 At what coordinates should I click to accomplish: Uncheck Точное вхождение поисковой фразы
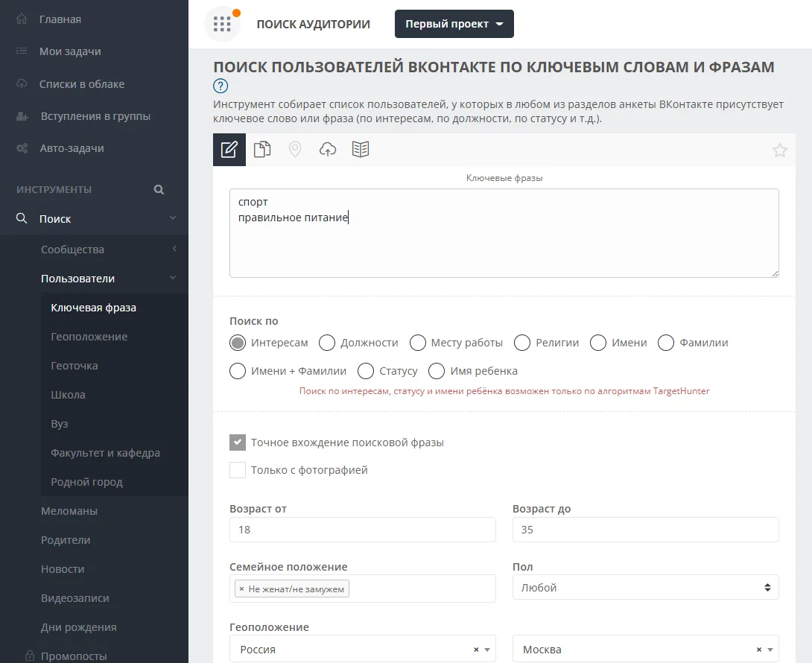(238, 442)
